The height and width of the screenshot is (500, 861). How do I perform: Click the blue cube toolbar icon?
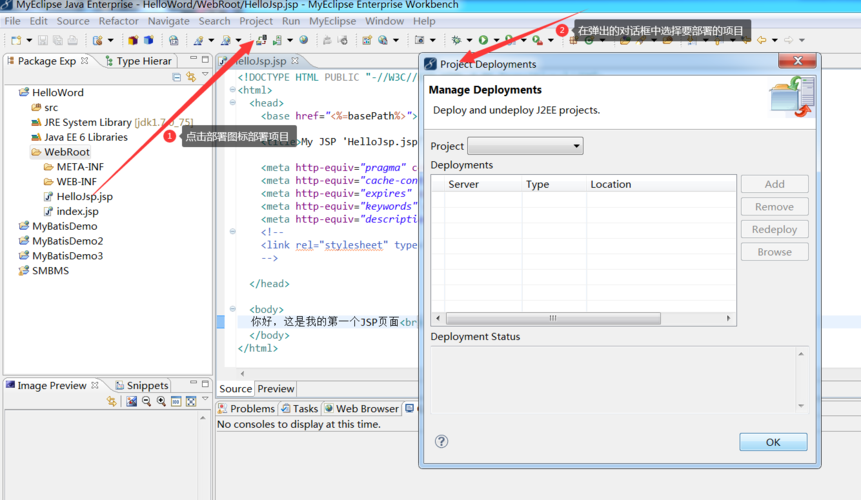pos(148,40)
